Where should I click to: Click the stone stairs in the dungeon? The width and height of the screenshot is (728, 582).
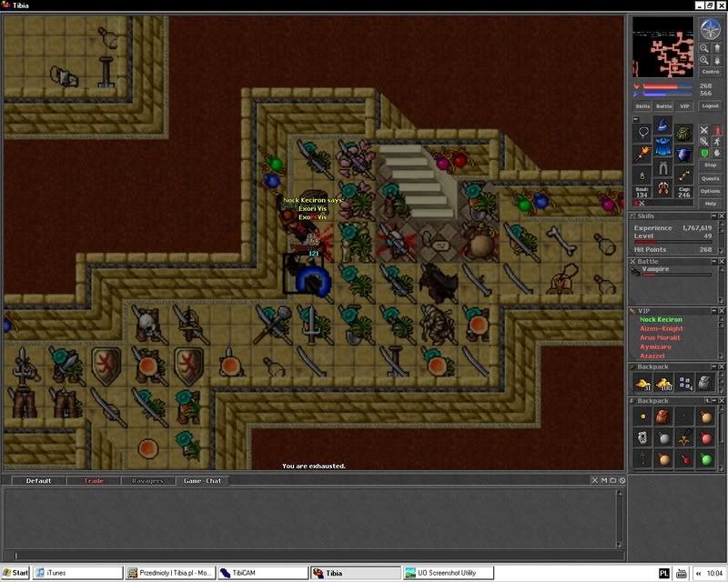tap(416, 182)
